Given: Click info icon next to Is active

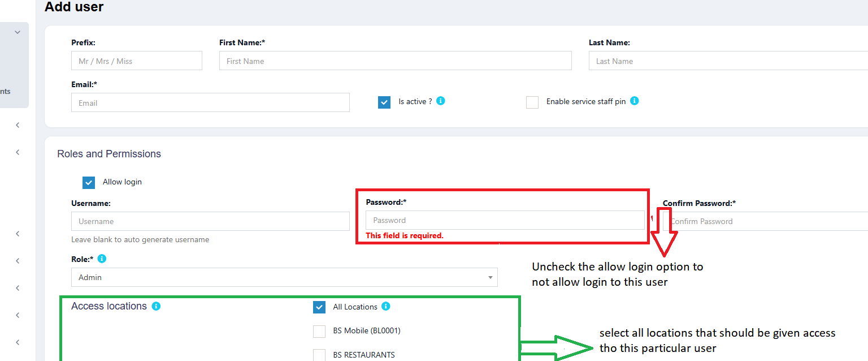Looking at the screenshot, I should (x=441, y=101).
